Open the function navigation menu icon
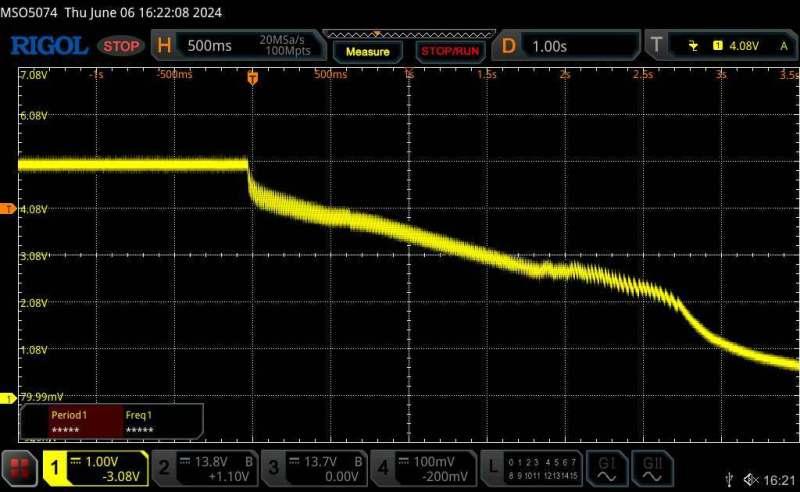The width and height of the screenshot is (800, 492). 19,466
